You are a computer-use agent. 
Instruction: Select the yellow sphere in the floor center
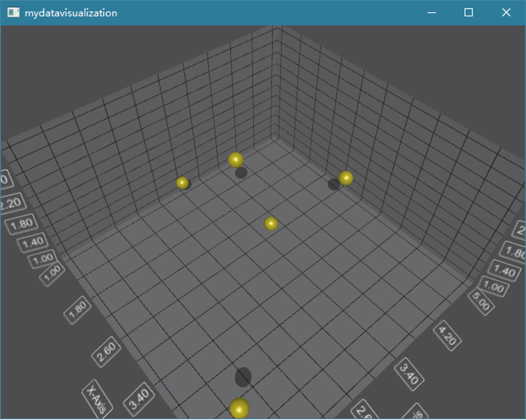271,224
